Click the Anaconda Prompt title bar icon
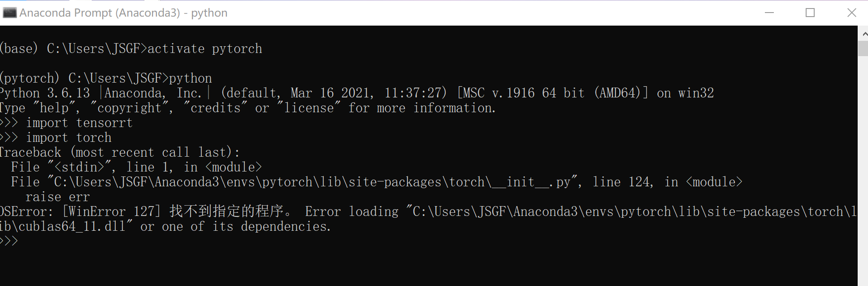The image size is (868, 286). point(9,13)
